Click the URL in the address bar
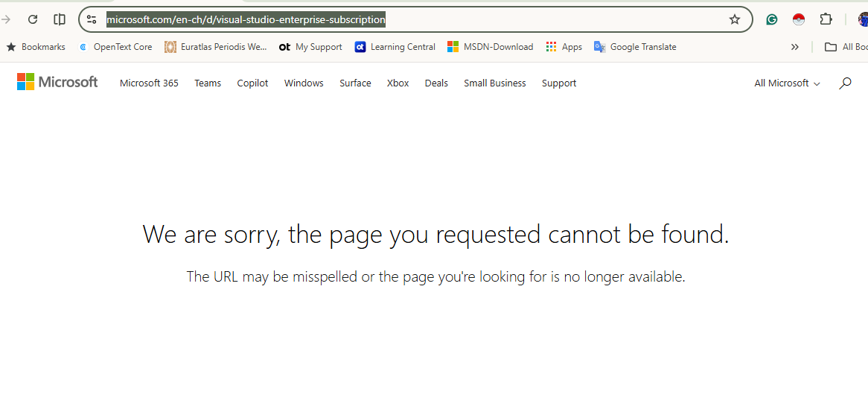 246,19
